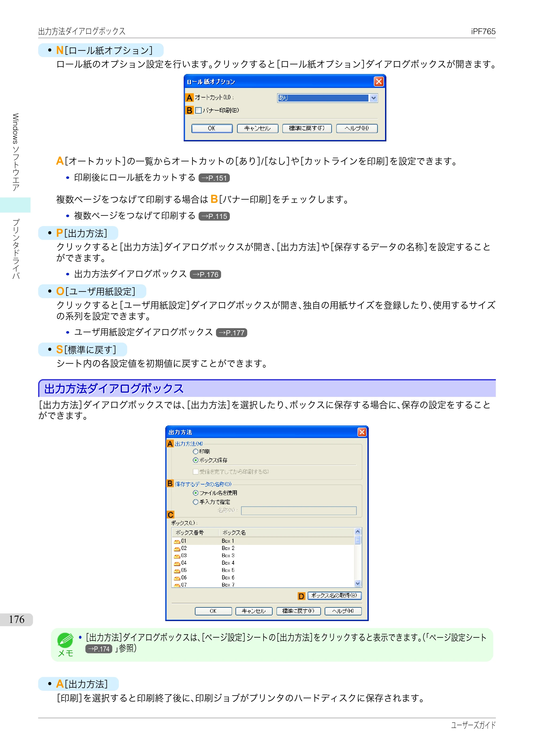Click the ボックス番号 column header

(195, 533)
